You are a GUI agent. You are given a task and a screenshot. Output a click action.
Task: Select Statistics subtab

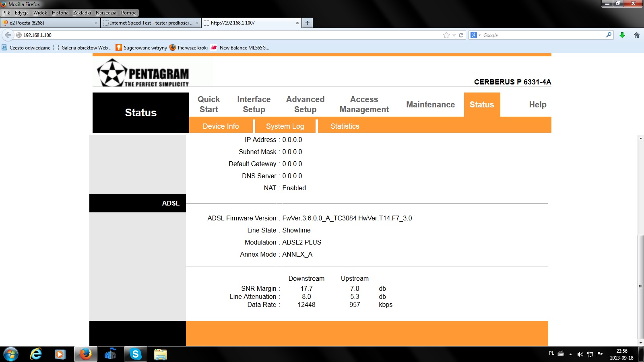click(345, 126)
